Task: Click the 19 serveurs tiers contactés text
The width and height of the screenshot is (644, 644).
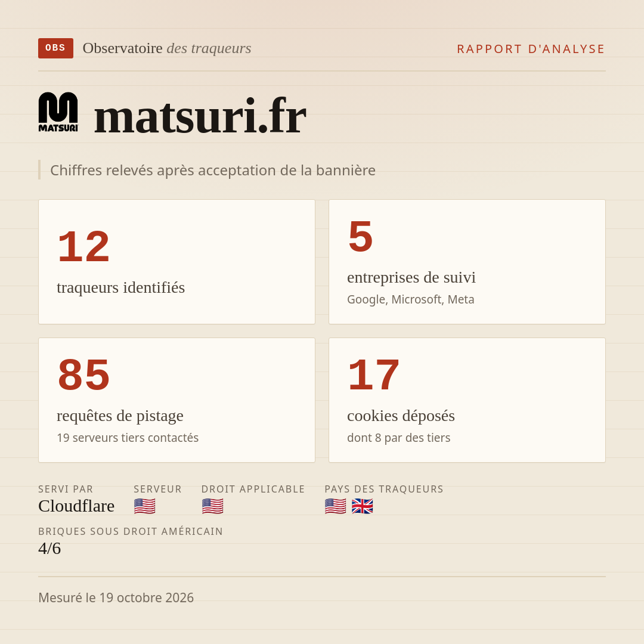Action: coord(128,438)
